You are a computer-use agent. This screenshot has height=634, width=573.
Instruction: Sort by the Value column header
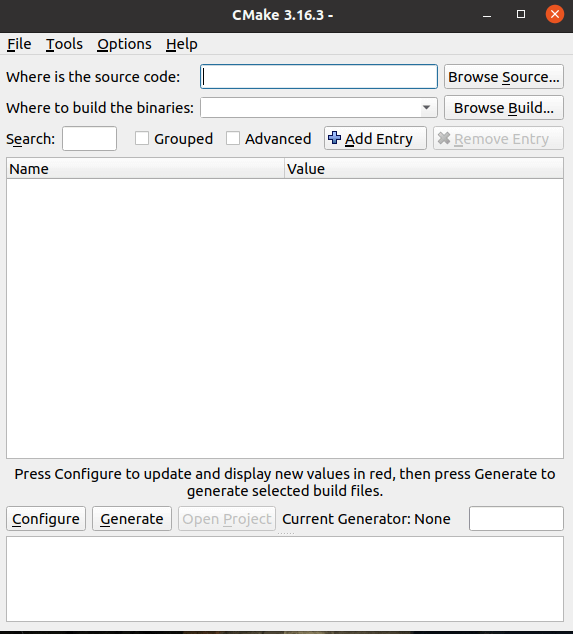pos(424,169)
